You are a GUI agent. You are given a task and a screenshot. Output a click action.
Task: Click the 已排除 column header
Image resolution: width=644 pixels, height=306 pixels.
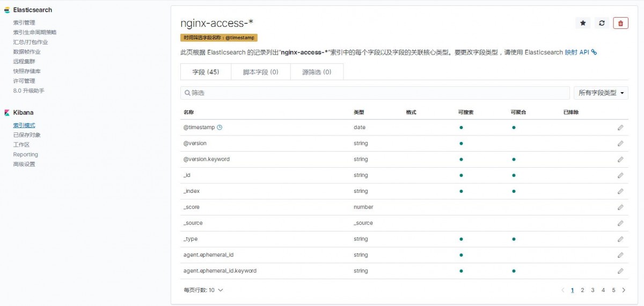[571, 113]
